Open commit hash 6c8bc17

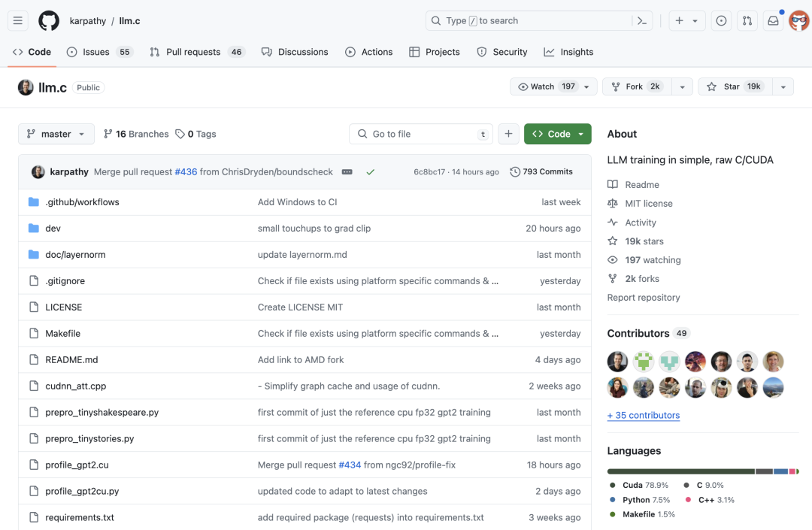pyautogui.click(x=429, y=172)
